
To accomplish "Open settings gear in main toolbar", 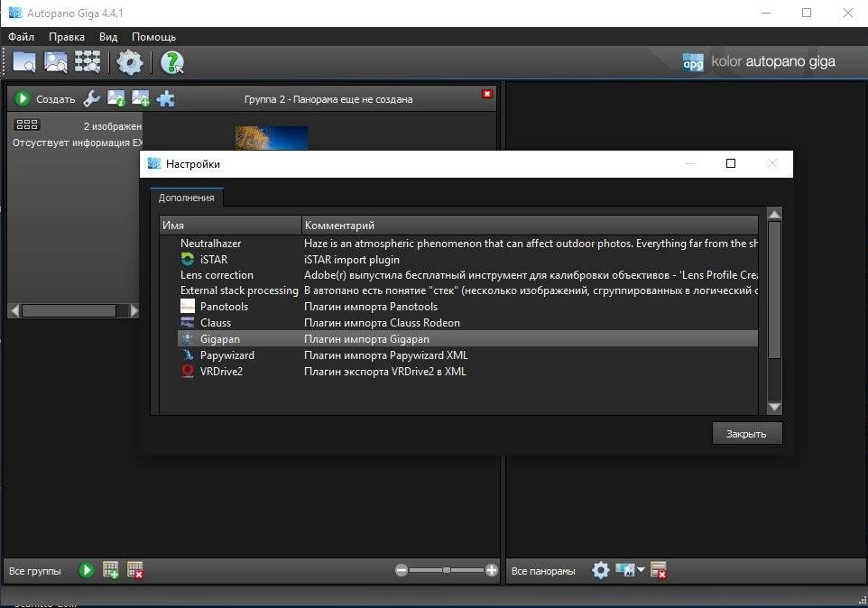I will coord(130,62).
